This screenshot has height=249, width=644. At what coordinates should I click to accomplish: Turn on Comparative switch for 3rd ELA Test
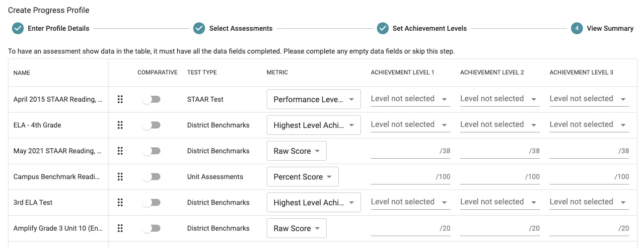(151, 202)
